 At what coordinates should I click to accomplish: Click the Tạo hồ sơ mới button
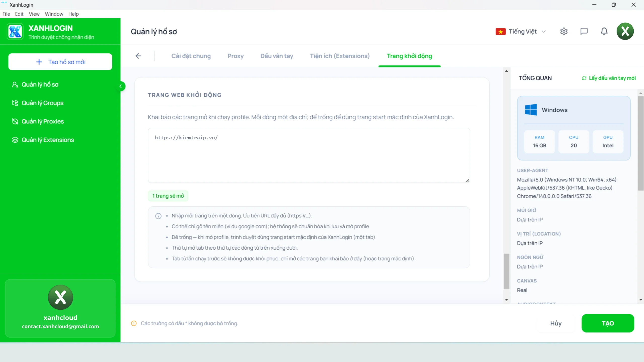tap(60, 62)
